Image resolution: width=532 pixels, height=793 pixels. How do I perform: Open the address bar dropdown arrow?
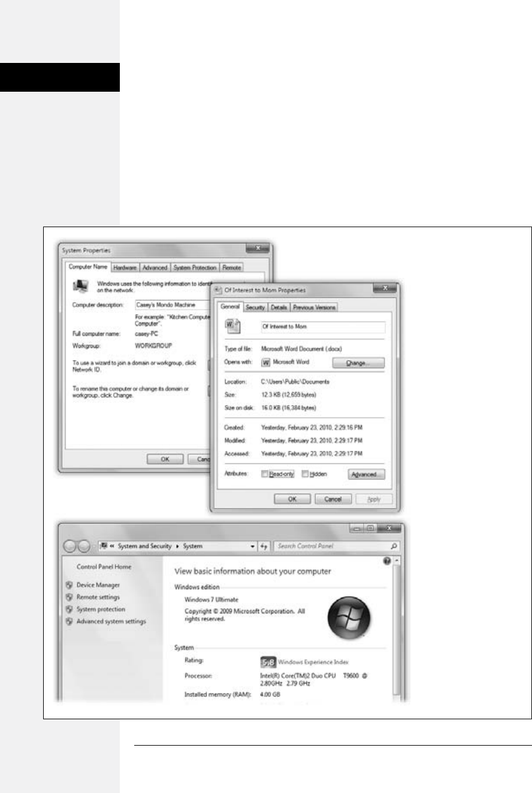253,547
